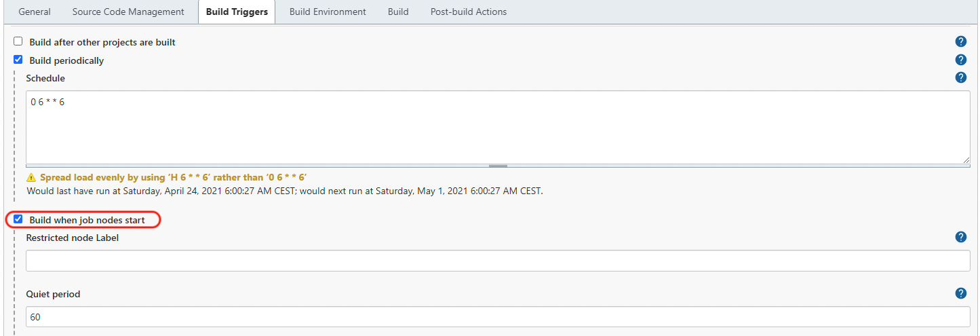The height and width of the screenshot is (336, 980).
Task: Open help for Restricted node Label
Action: tap(960, 237)
